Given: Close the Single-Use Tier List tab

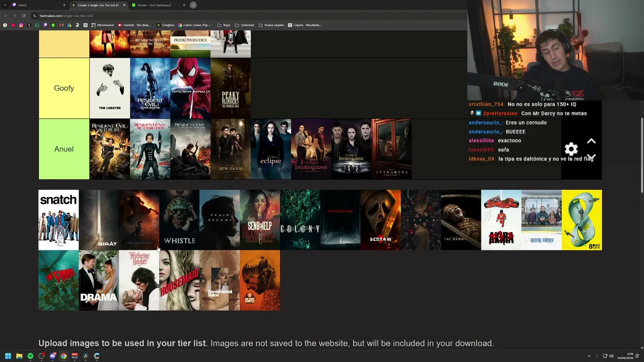Looking at the screenshot, I should pyautogui.click(x=124, y=5).
